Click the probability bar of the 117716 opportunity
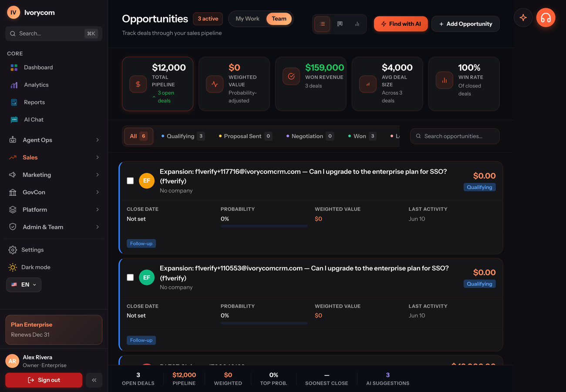This screenshot has height=392, width=566. click(264, 226)
